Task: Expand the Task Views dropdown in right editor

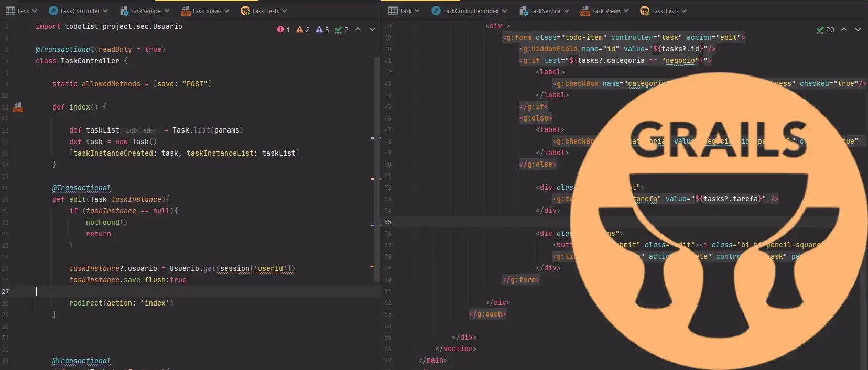Action: coord(626,10)
